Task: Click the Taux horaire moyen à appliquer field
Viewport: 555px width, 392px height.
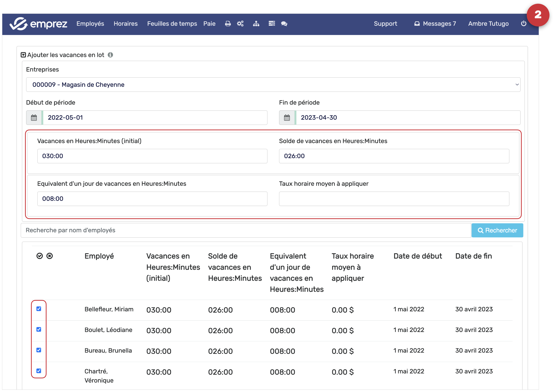Action: [394, 199]
